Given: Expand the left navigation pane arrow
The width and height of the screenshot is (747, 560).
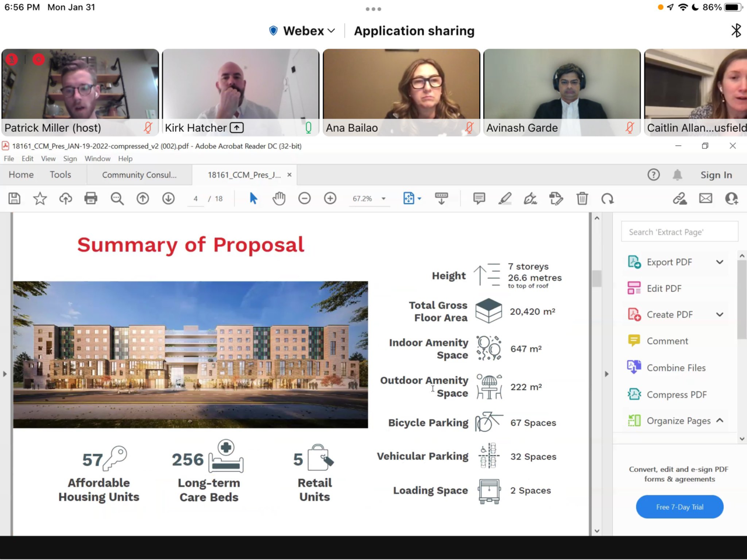Looking at the screenshot, I should tap(5, 373).
